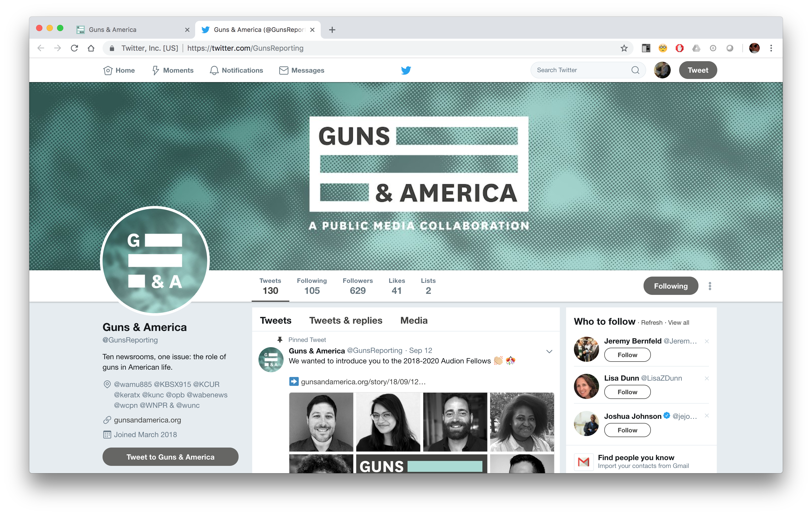Image resolution: width=812 pixels, height=515 pixels.
Task: Open Notifications
Action: tap(236, 70)
